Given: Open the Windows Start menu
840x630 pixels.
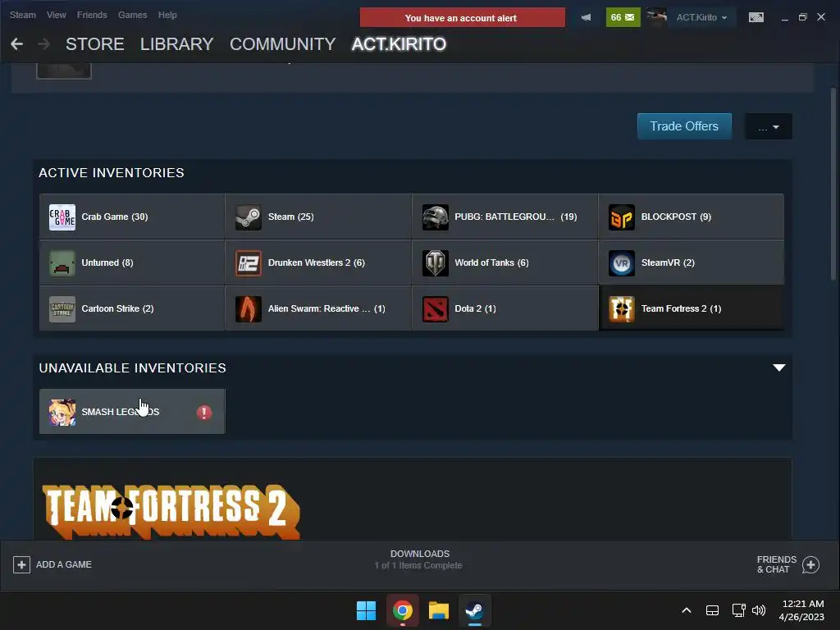Looking at the screenshot, I should 367,610.
